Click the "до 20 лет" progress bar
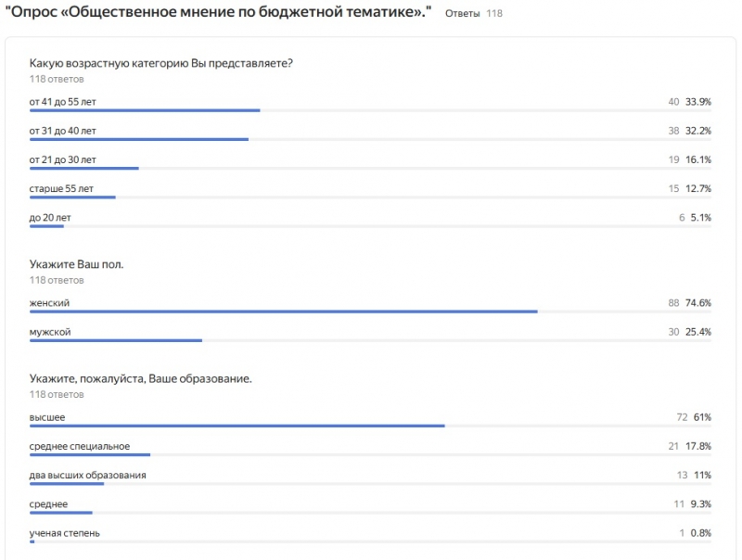742x560 pixels. (46, 226)
